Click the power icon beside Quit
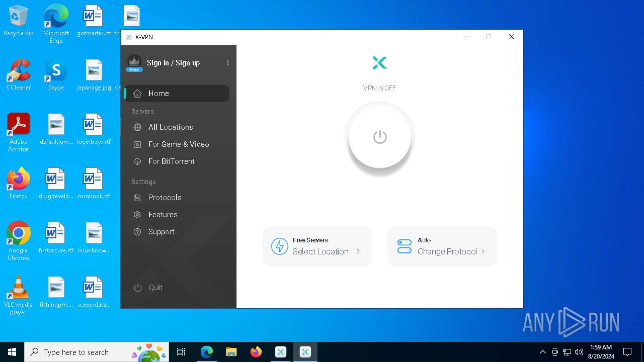Image resolution: width=644 pixels, height=362 pixels. tap(138, 288)
